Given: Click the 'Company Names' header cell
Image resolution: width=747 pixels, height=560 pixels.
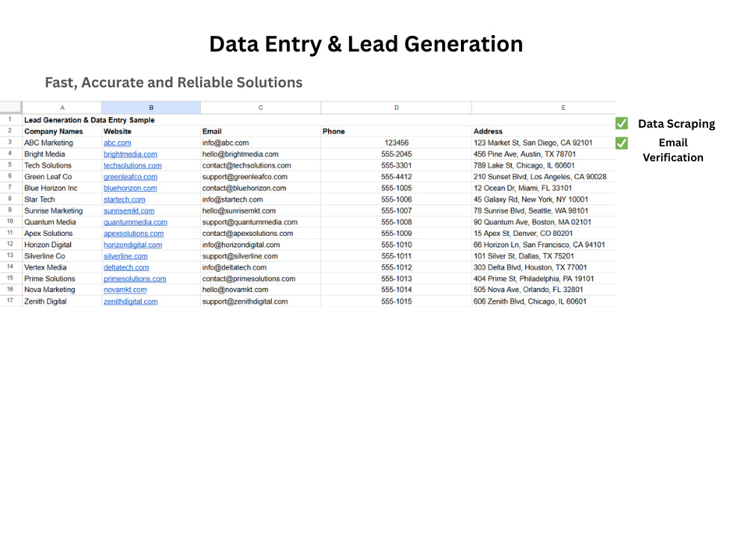Looking at the screenshot, I should 62,131.
